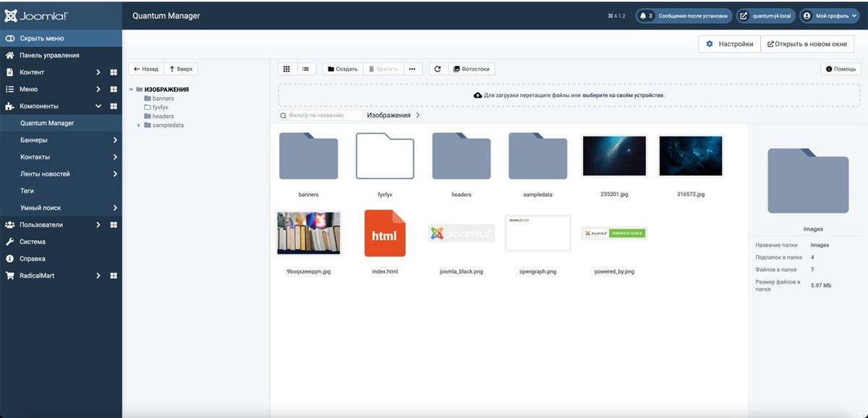Select the banners folder icon in grid

[x=308, y=156]
